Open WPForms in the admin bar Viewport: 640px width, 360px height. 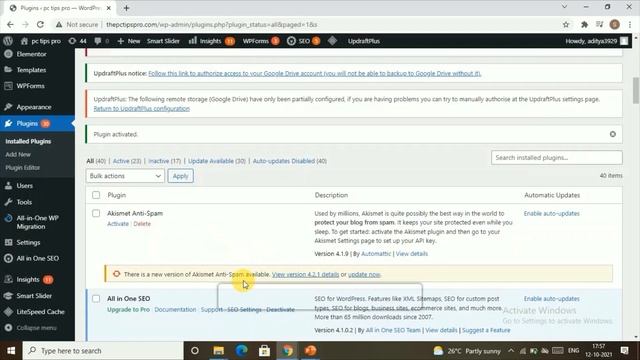pyautogui.click(x=261, y=41)
